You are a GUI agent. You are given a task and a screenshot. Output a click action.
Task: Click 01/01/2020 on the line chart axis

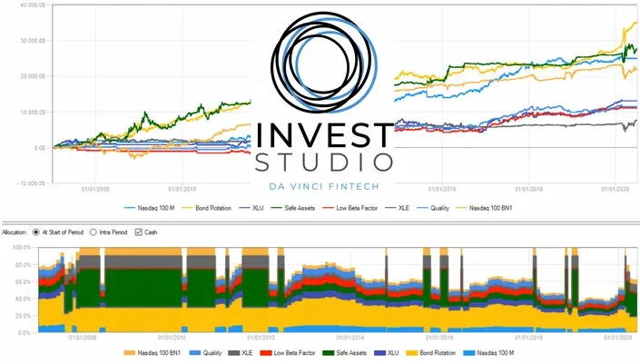tap(615, 190)
